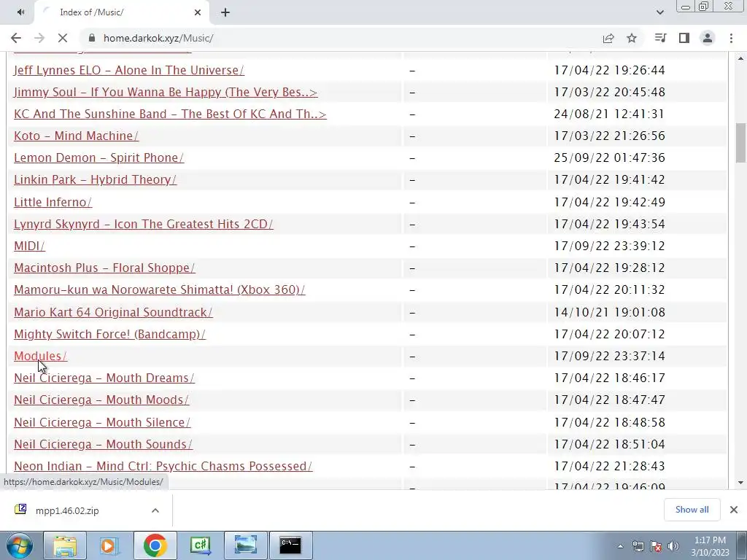Open the tab search chevron
The image size is (747, 560).
click(659, 12)
